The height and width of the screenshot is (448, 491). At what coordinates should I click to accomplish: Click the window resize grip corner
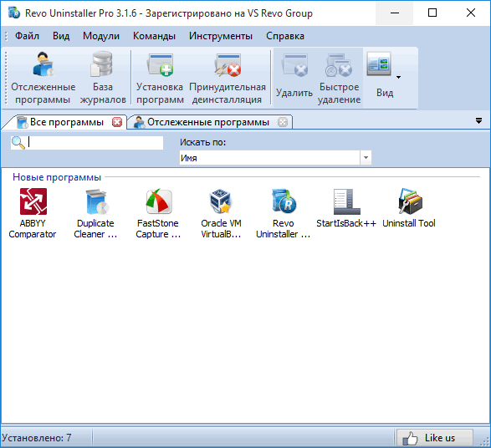(x=485, y=441)
